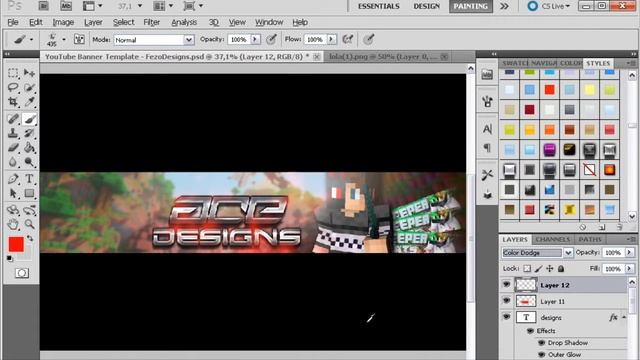Select the Pen tool
This screenshot has width=640, height=360.
pos(13,179)
